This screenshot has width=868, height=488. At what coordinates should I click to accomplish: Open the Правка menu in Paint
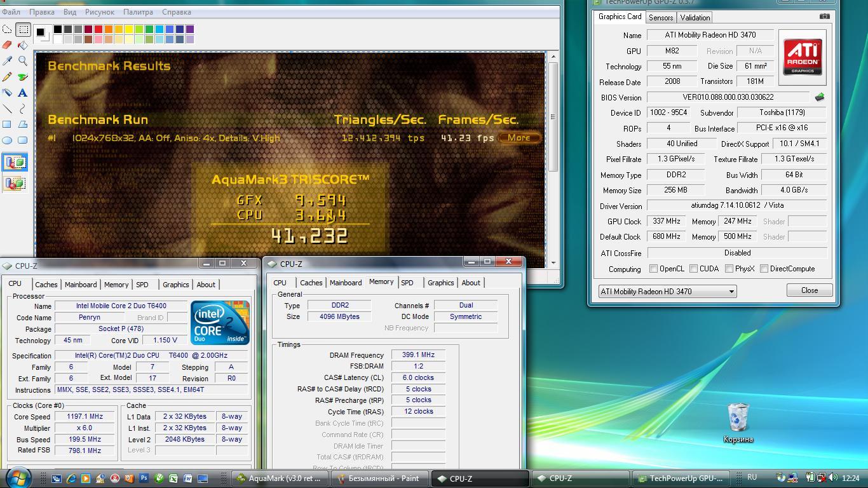(x=42, y=11)
